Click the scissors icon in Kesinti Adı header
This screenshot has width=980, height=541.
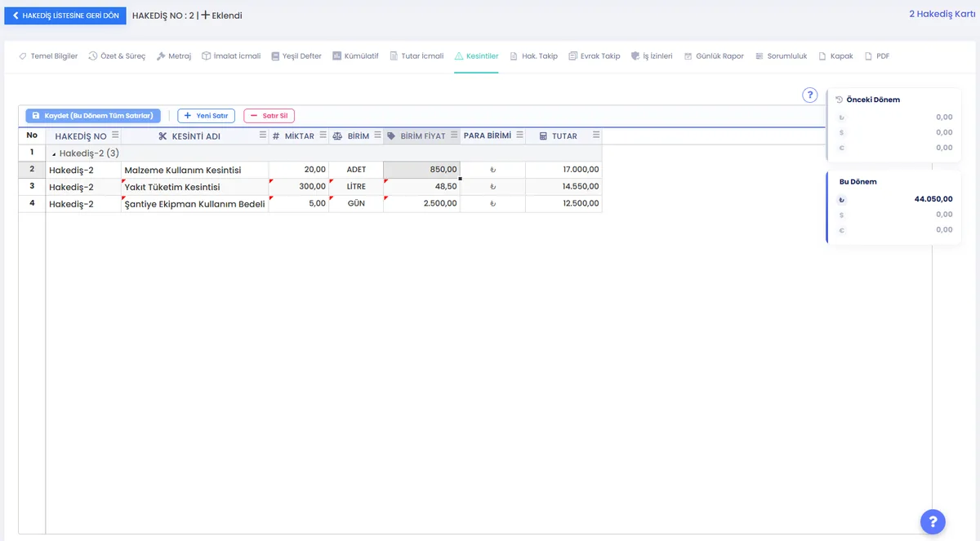coord(163,136)
